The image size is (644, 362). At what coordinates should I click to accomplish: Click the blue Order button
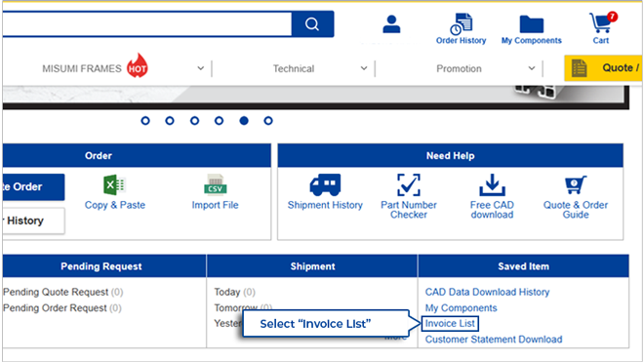coord(34,187)
